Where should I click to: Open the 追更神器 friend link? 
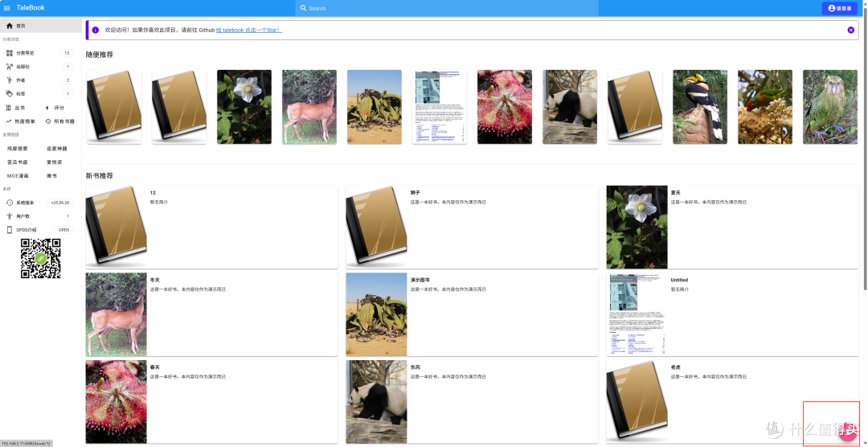(56, 149)
